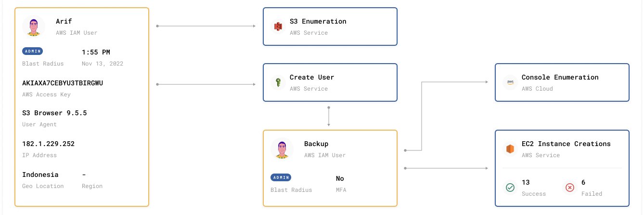Click AWS Service label under S3 Enumeration
The height and width of the screenshot is (215, 644).
309,33
